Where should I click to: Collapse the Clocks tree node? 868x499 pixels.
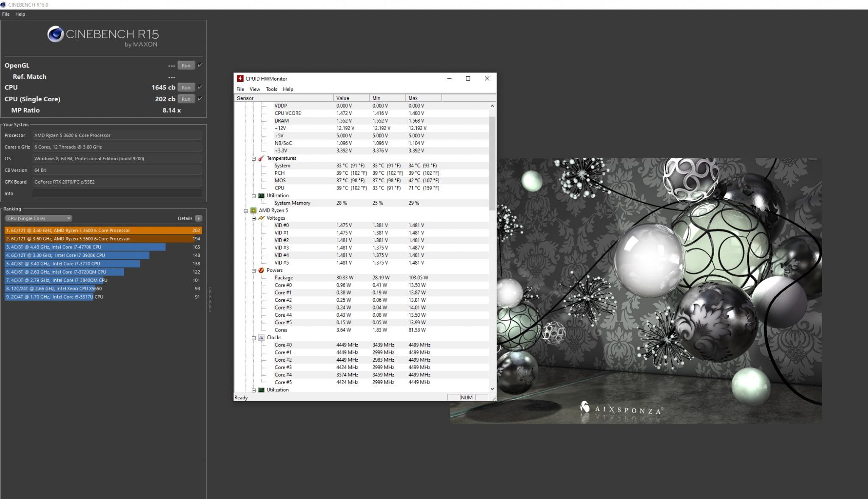tap(254, 338)
